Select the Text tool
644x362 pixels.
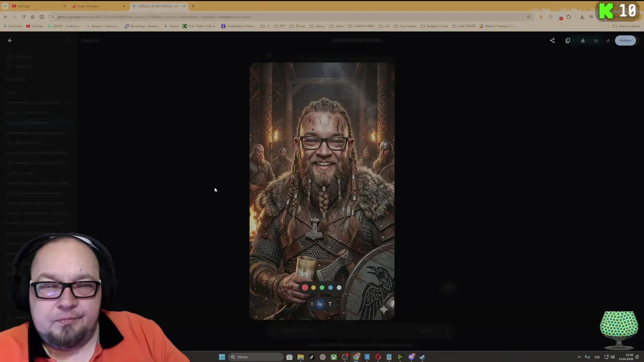pyautogui.click(x=330, y=304)
